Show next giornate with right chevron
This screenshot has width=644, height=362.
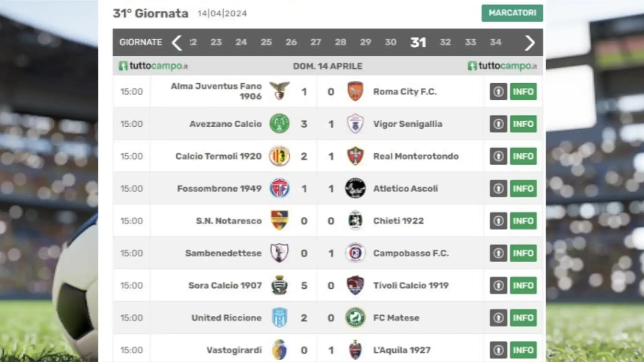(530, 43)
